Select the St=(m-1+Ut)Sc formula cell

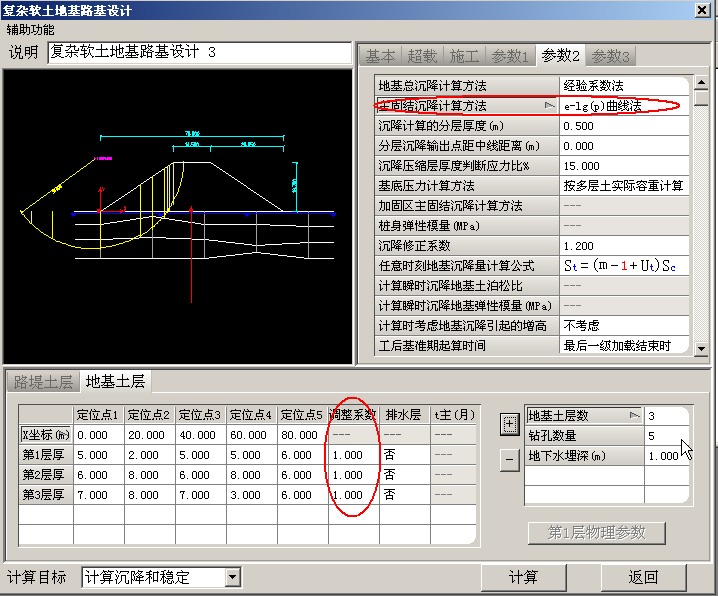[x=624, y=266]
